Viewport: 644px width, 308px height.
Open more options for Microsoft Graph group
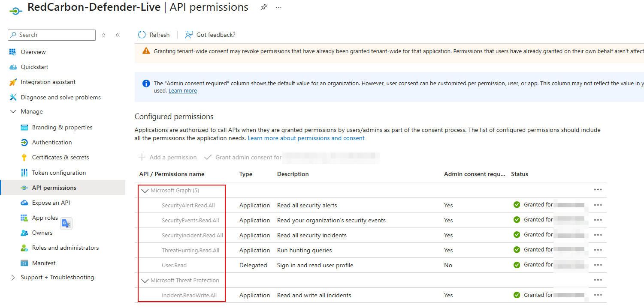[598, 190]
